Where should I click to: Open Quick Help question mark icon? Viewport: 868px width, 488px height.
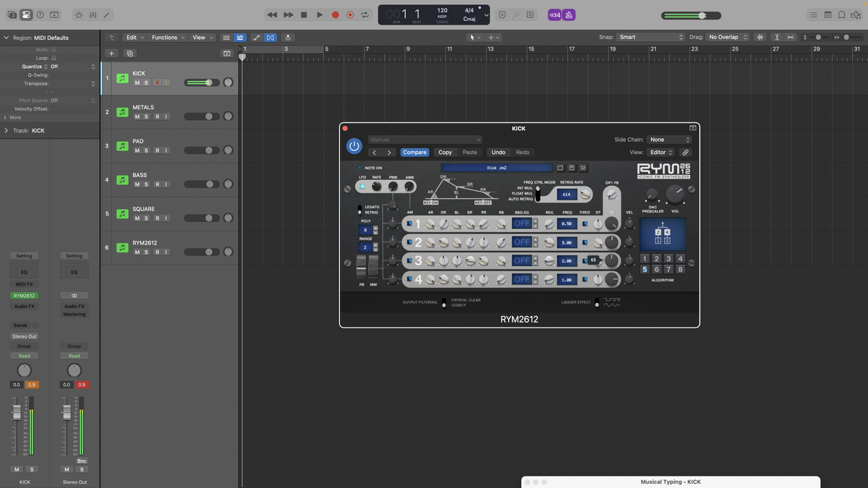pyautogui.click(x=41, y=14)
